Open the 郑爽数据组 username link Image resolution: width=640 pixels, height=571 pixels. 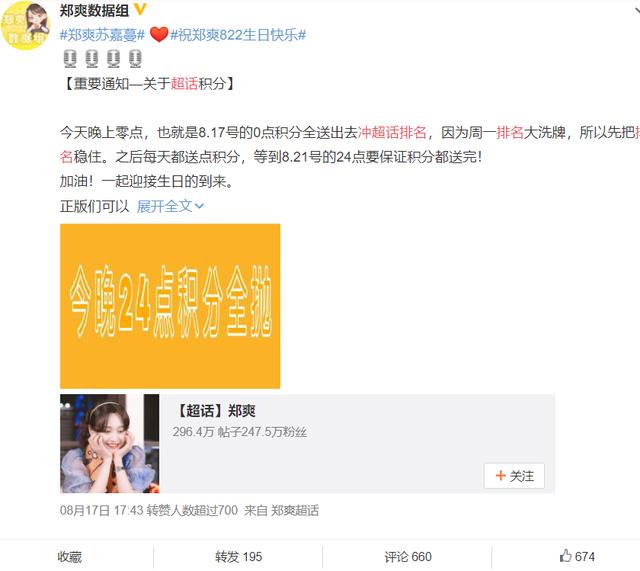pos(94,10)
